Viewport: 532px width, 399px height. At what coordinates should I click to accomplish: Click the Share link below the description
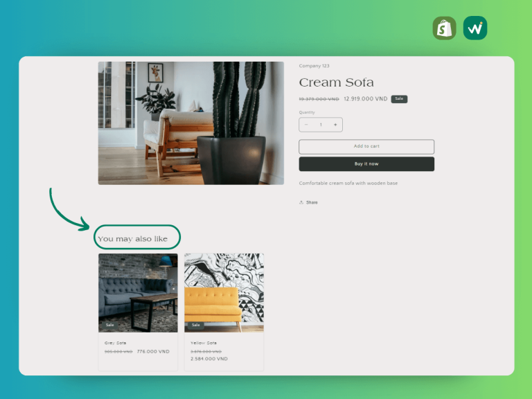pyautogui.click(x=308, y=202)
